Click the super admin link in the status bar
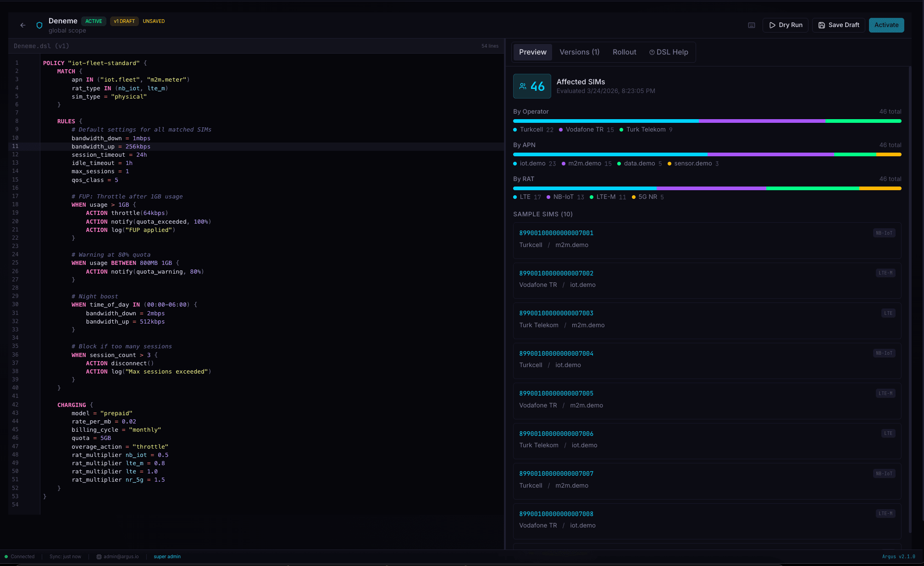Screen dimensions: 924x566 coord(167,556)
